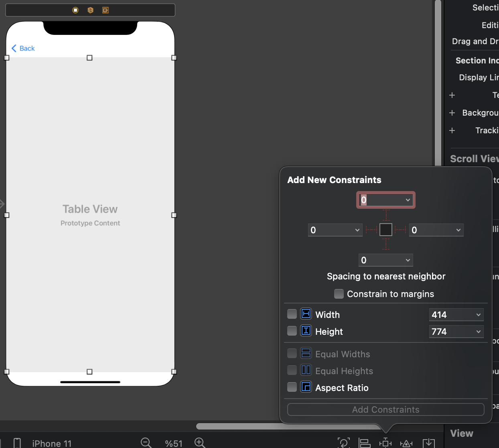Click the Back chevron in navigation bar
This screenshot has width=499, height=448.
14,48
